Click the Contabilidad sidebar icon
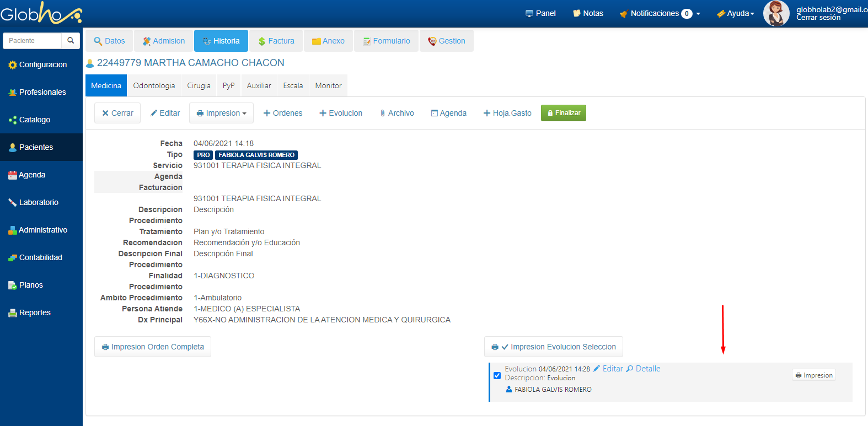868x426 pixels. coord(12,257)
